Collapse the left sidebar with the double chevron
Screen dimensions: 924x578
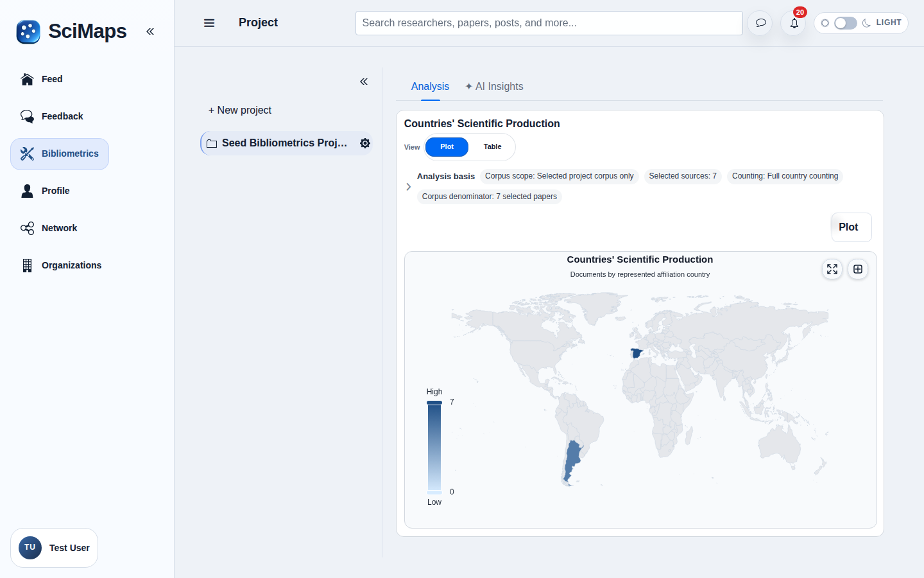click(150, 31)
